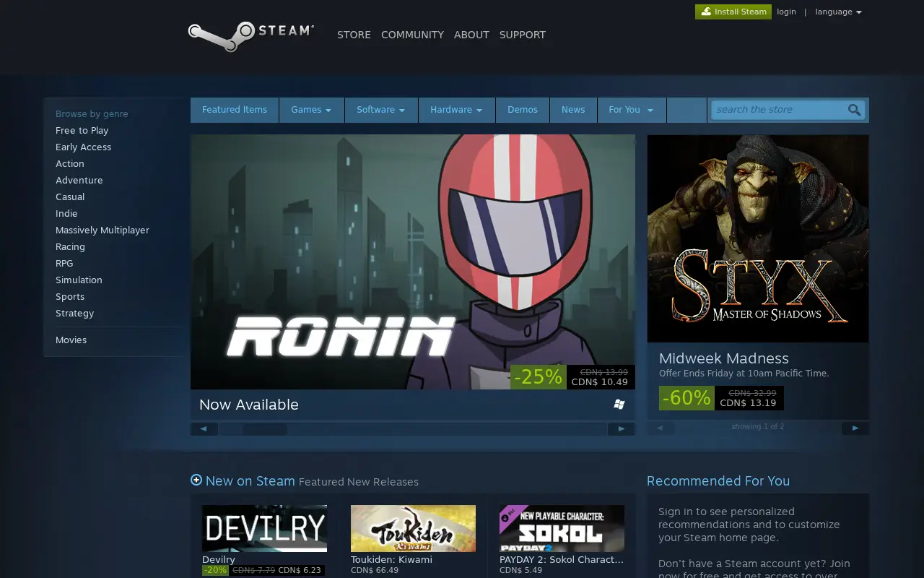Browse Strategy genre

pos(74,314)
